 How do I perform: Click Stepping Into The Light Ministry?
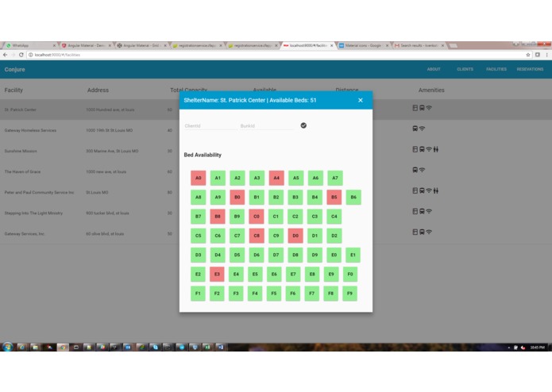pos(33,213)
